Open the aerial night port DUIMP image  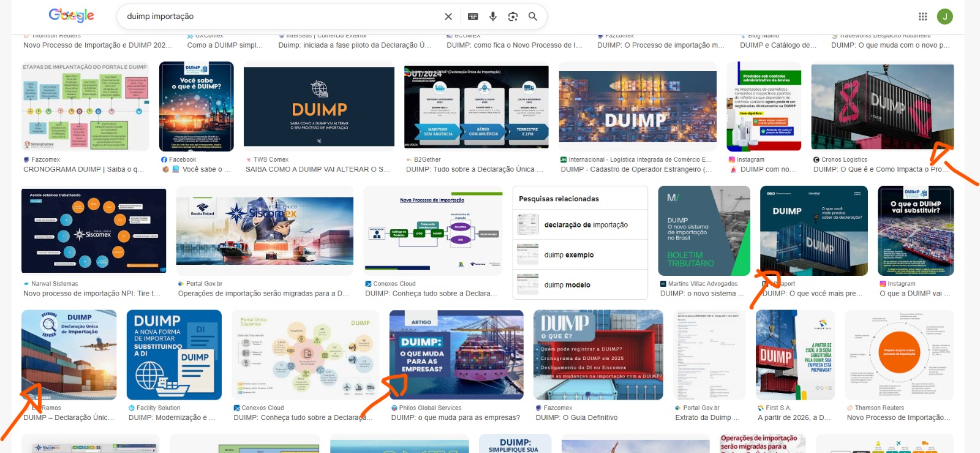(x=638, y=106)
